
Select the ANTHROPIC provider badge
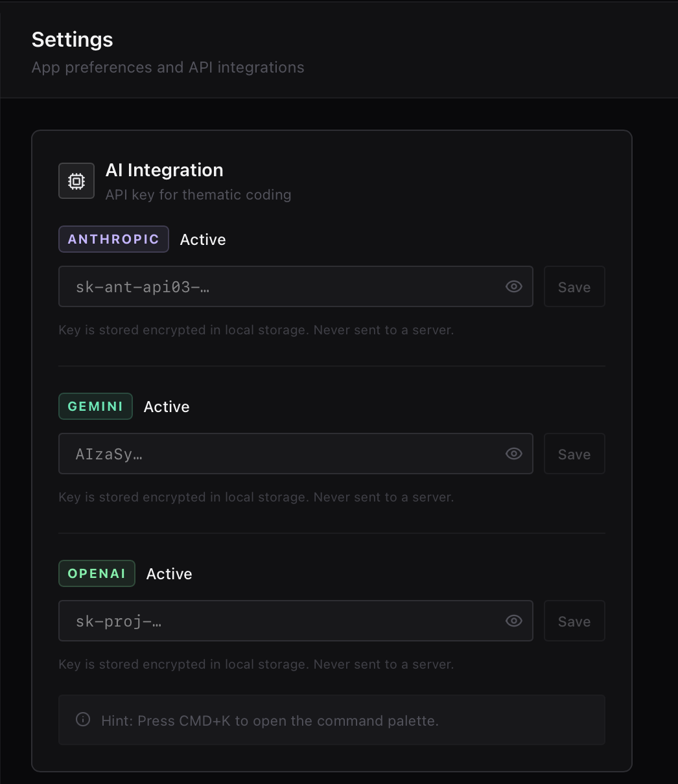(113, 239)
